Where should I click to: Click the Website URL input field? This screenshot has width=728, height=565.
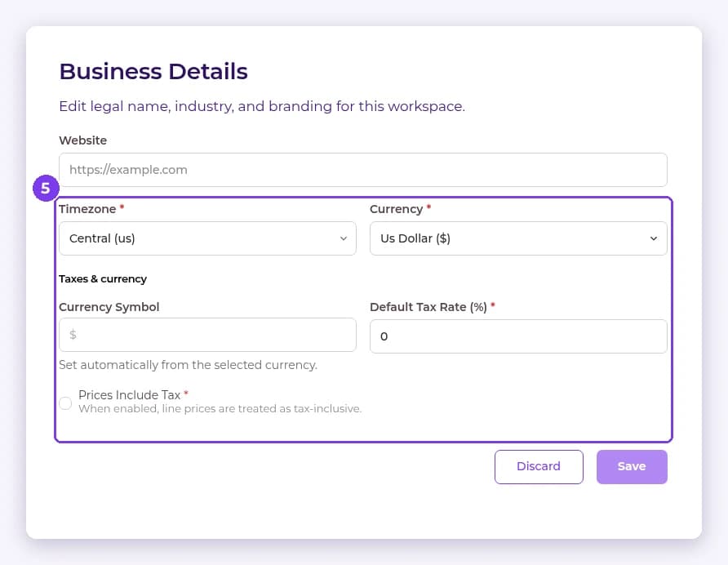coord(363,170)
